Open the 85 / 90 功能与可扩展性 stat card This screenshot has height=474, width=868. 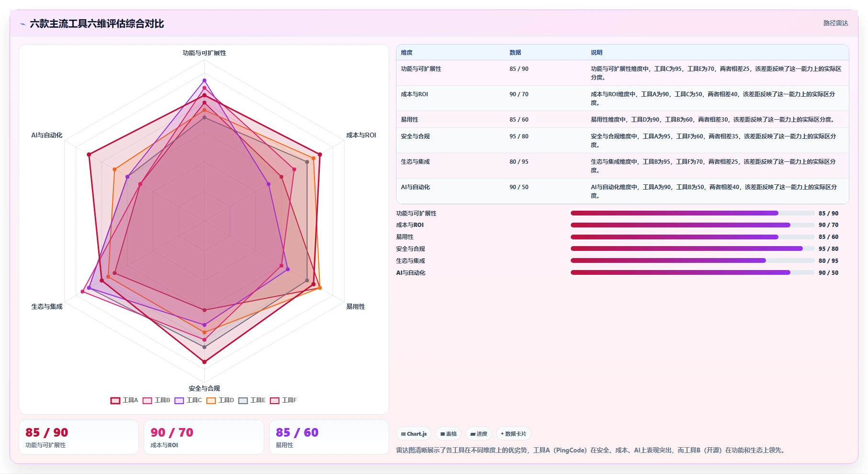pos(79,437)
